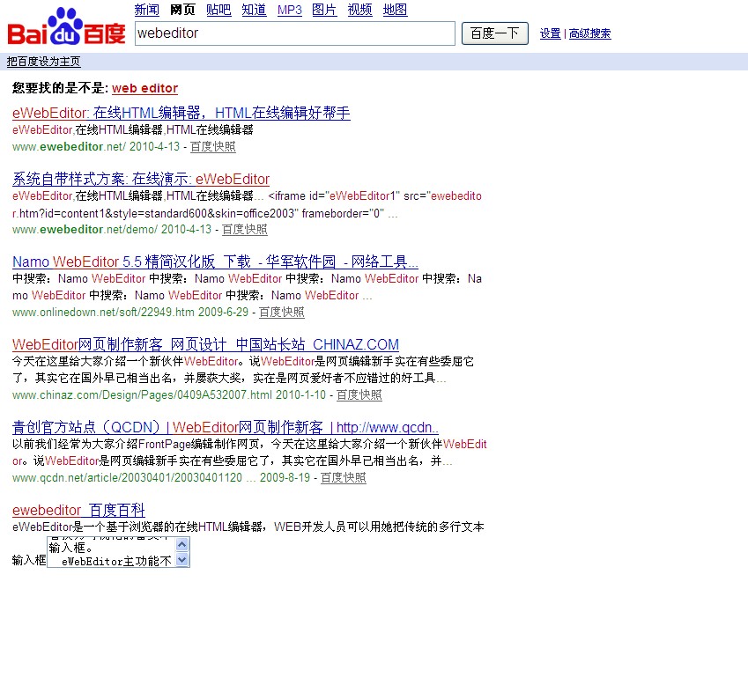
Task: Switch to the 贴吧 tab
Action: pyautogui.click(x=218, y=10)
